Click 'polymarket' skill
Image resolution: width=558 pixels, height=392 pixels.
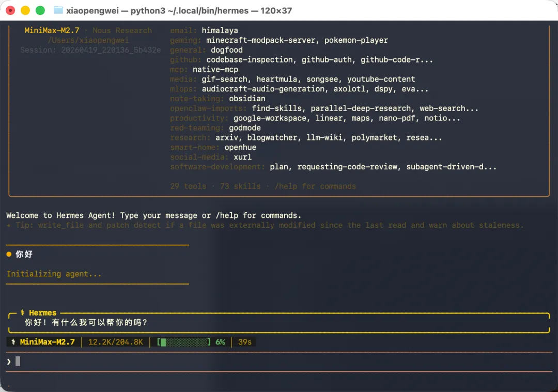tap(375, 137)
